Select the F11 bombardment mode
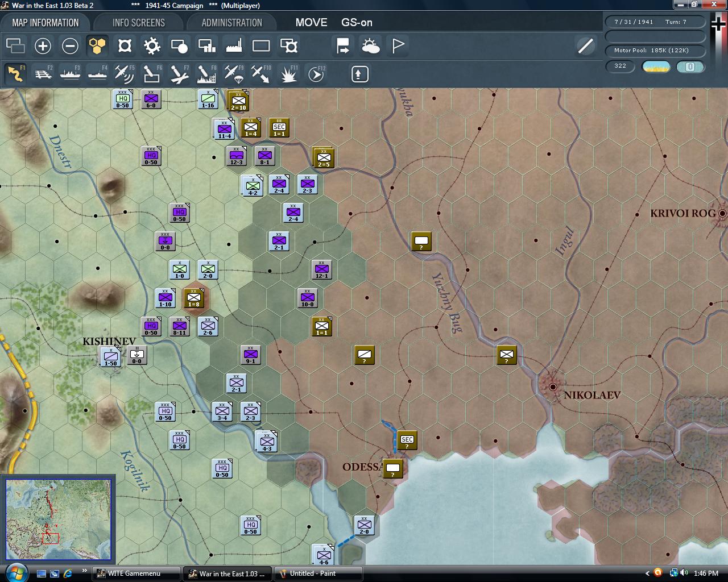728x582 pixels. [x=288, y=74]
